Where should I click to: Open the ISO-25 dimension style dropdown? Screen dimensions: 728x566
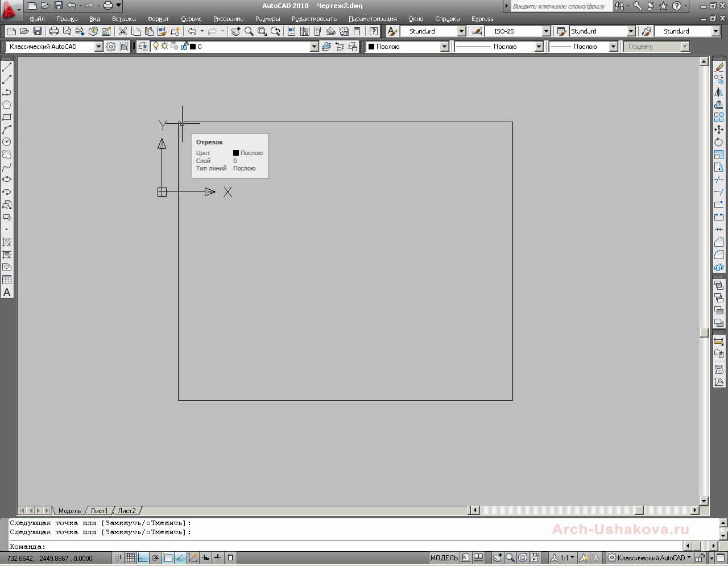(x=546, y=31)
